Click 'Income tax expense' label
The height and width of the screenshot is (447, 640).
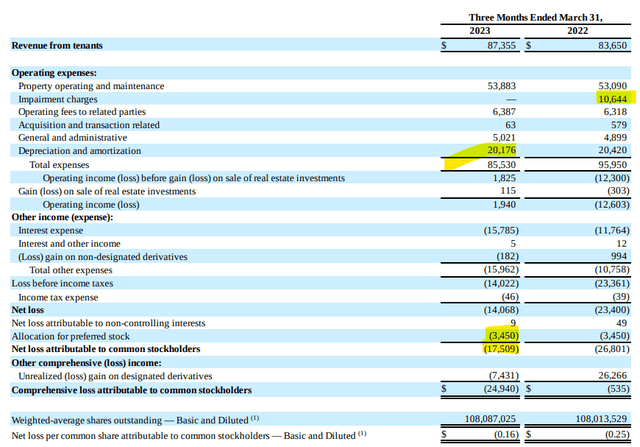point(58,297)
